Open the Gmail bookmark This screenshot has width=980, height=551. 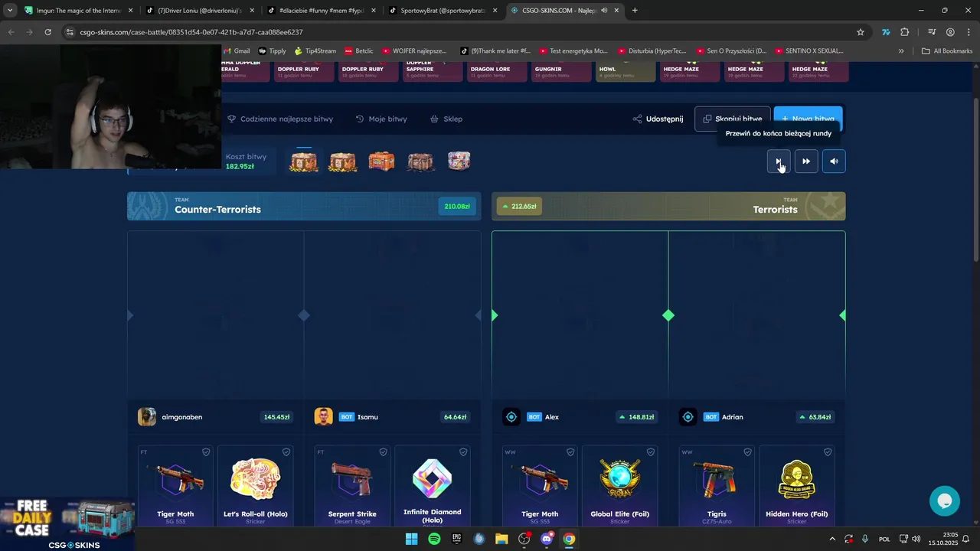[x=237, y=51]
